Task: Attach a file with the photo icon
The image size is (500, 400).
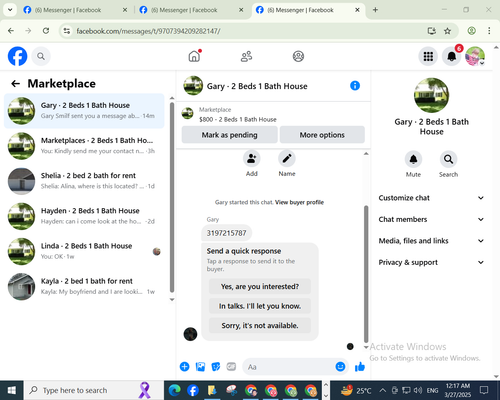Action: coord(200,367)
